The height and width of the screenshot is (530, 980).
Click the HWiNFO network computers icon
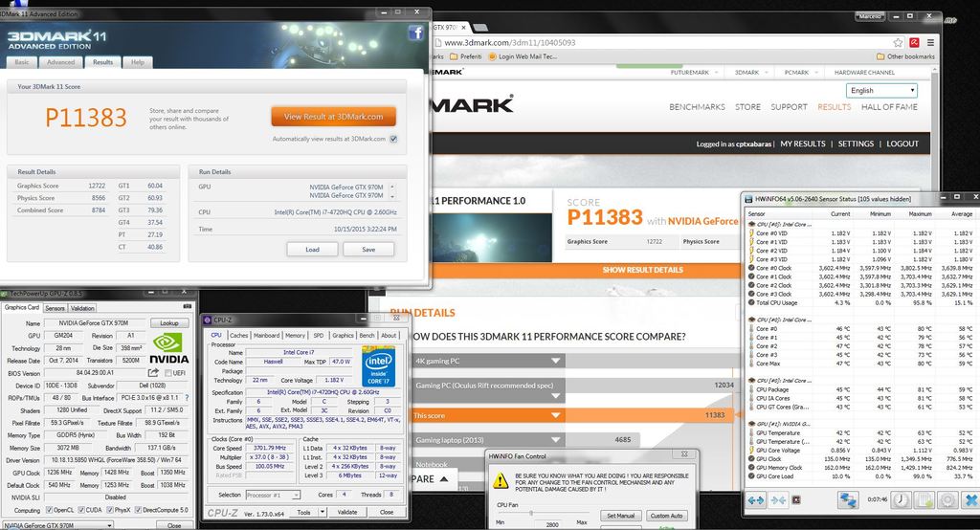(x=848, y=500)
